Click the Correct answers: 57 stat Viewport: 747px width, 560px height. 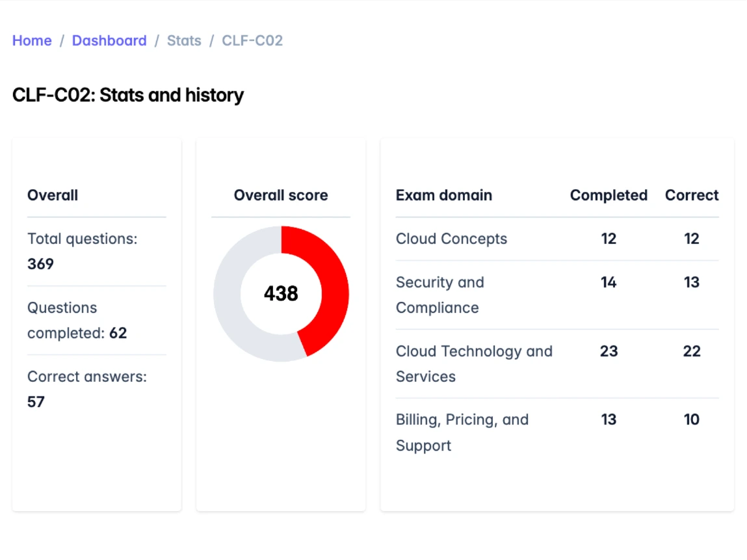coord(87,389)
